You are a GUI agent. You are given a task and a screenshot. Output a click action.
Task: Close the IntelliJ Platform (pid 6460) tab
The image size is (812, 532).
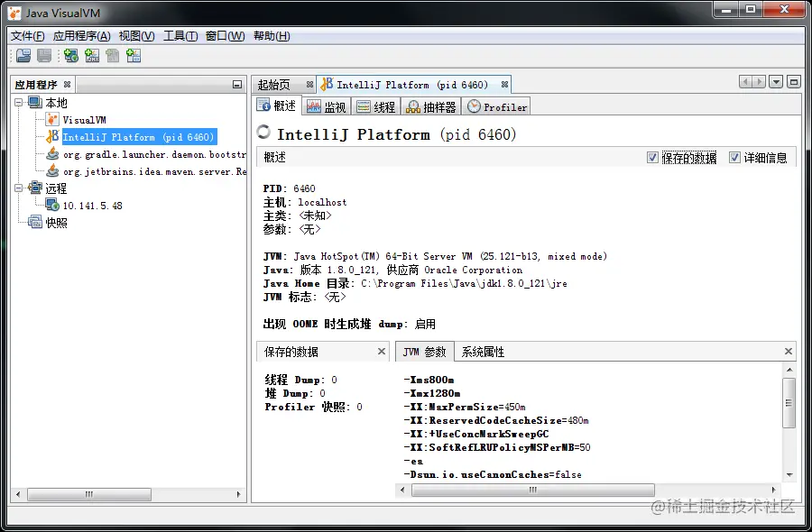pyautogui.click(x=504, y=85)
